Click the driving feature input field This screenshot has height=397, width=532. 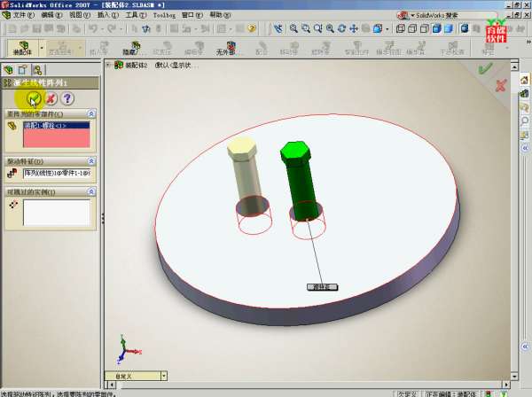tap(57, 175)
